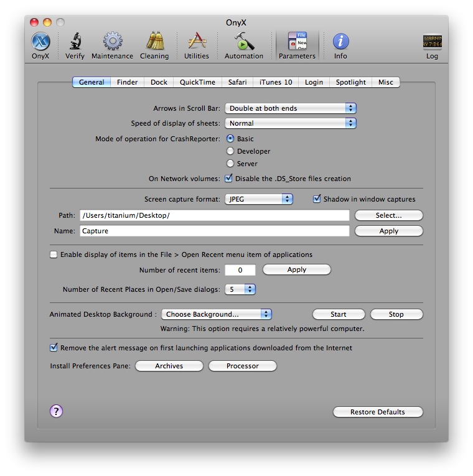
Task: Click the Name field containing Capture
Action: click(215, 231)
